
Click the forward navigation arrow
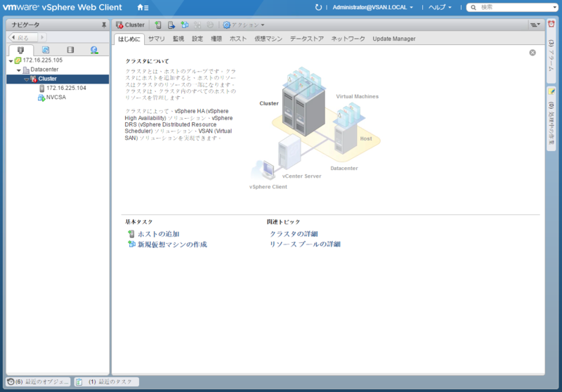coord(42,37)
